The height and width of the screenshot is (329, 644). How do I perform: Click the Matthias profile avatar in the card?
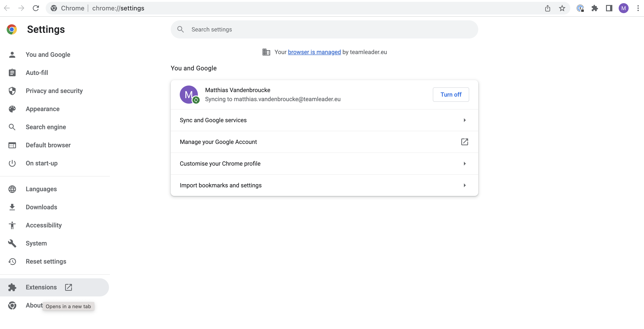coord(189,95)
